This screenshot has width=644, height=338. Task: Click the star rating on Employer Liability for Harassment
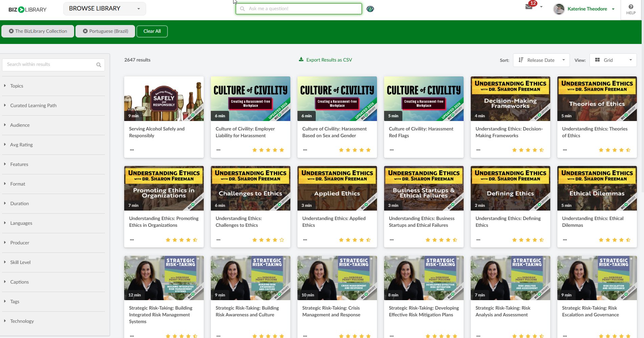268,150
